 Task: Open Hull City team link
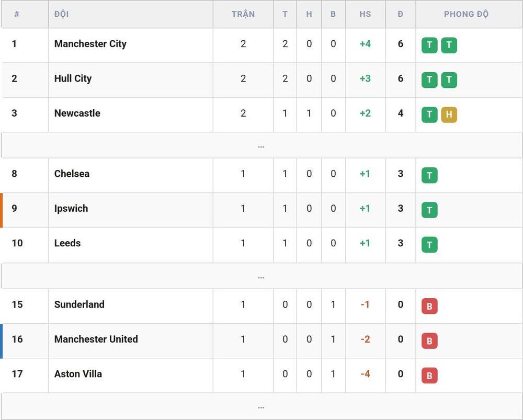coord(73,78)
